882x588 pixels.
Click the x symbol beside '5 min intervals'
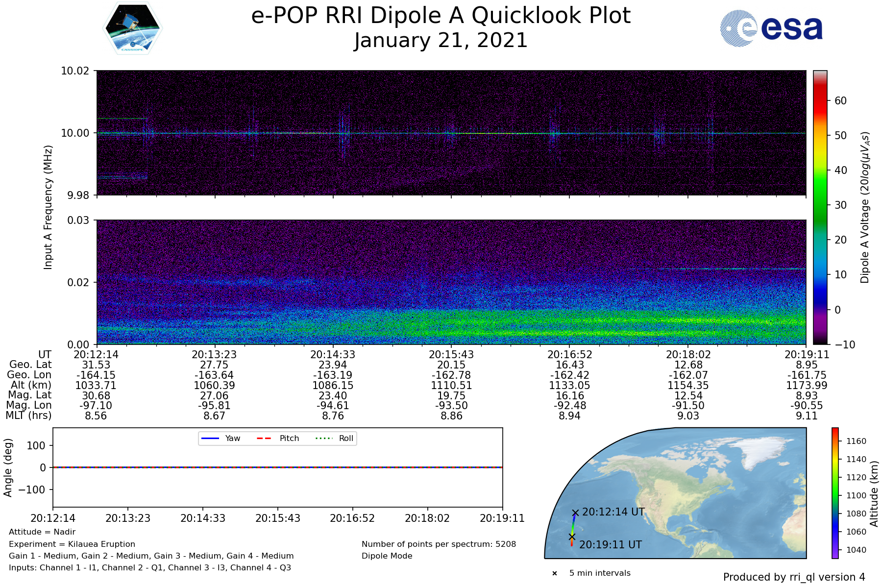555,573
